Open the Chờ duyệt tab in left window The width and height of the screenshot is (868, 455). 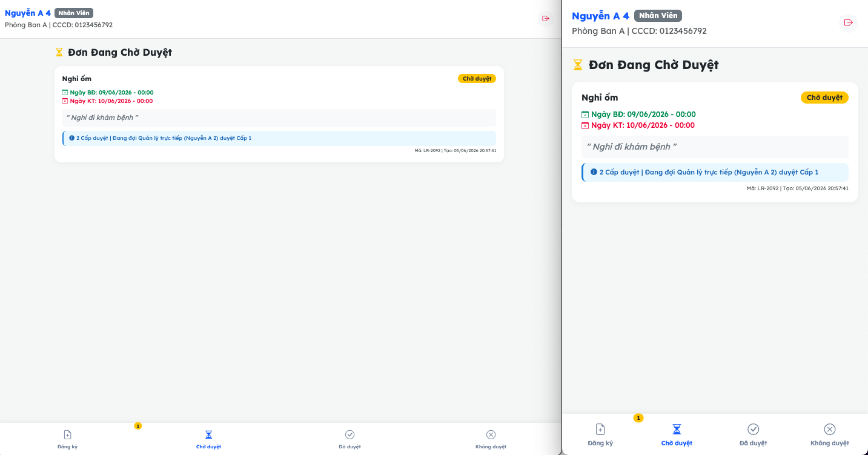(208, 439)
